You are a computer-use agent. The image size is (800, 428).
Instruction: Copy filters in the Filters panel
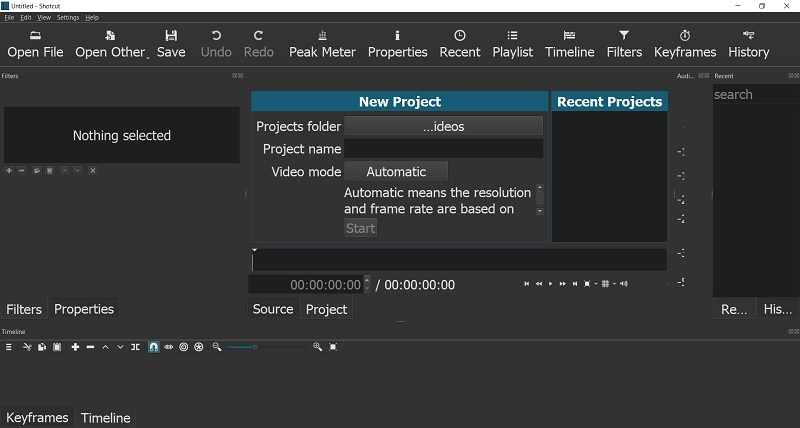(37, 170)
